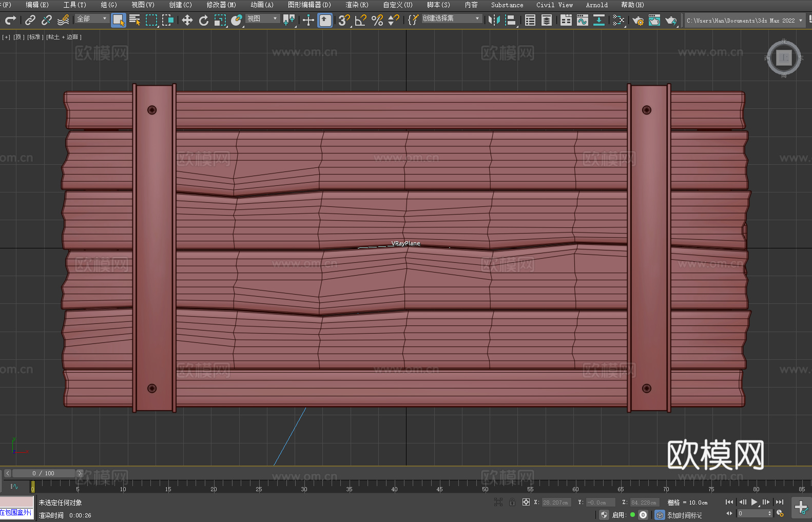Select the Bind to Space Warp tool
812x522 pixels.
click(x=63, y=20)
